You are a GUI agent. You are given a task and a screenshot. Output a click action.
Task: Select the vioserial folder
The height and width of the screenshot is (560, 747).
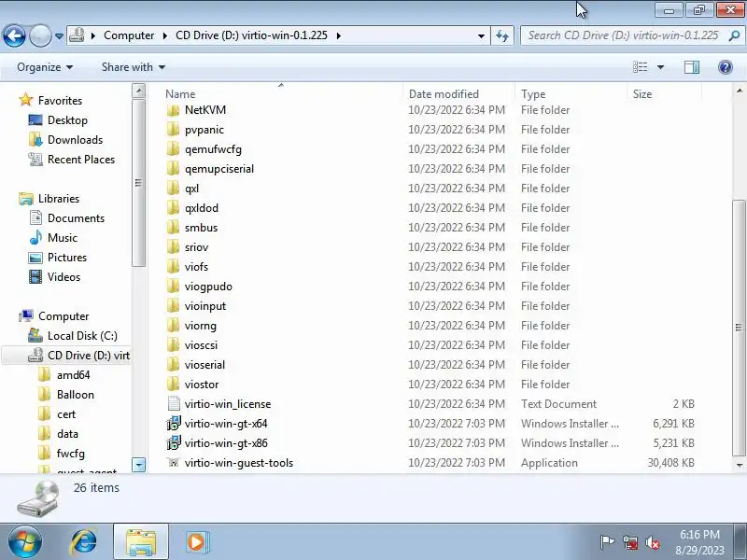[204, 365]
